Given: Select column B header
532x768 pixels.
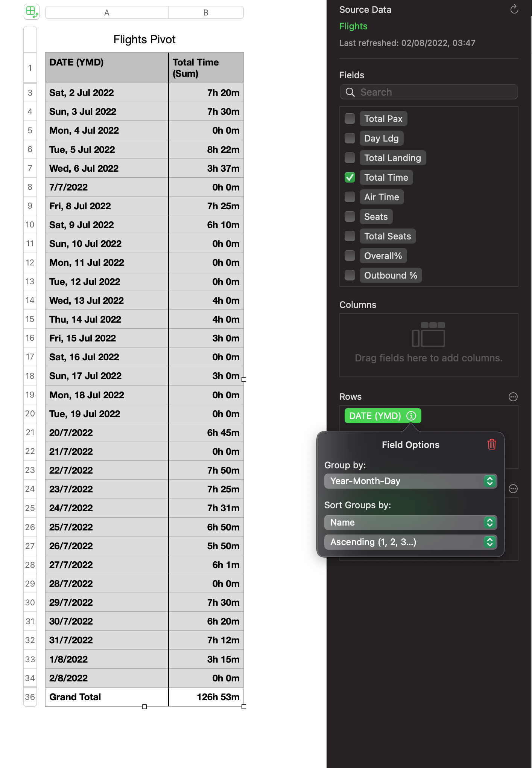Looking at the screenshot, I should click(206, 13).
